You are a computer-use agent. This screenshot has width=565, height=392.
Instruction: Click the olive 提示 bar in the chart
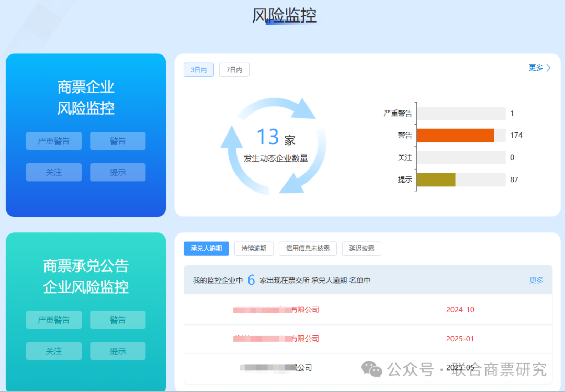(436, 180)
